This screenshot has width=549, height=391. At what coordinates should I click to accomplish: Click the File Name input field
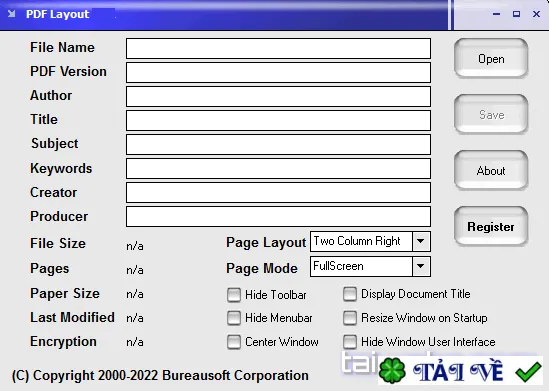coord(278,48)
